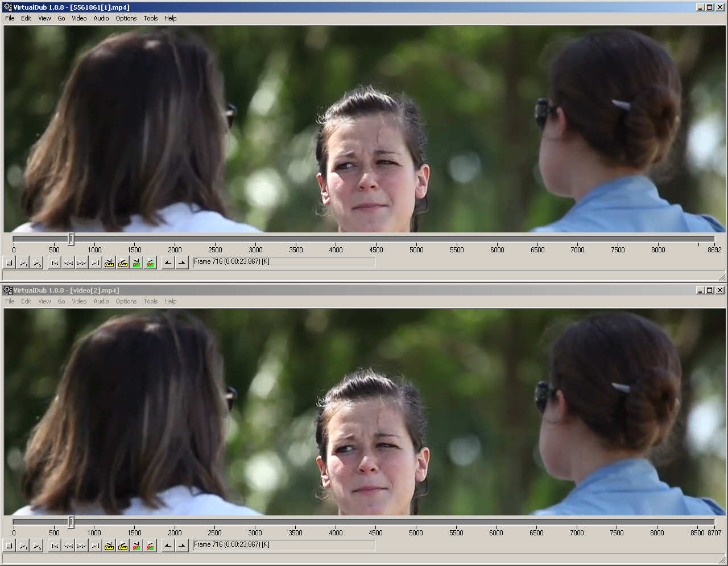Viewport: 728px width, 566px height.
Task: Open Options menu in 5561861[1].mp4 window
Action: click(126, 18)
